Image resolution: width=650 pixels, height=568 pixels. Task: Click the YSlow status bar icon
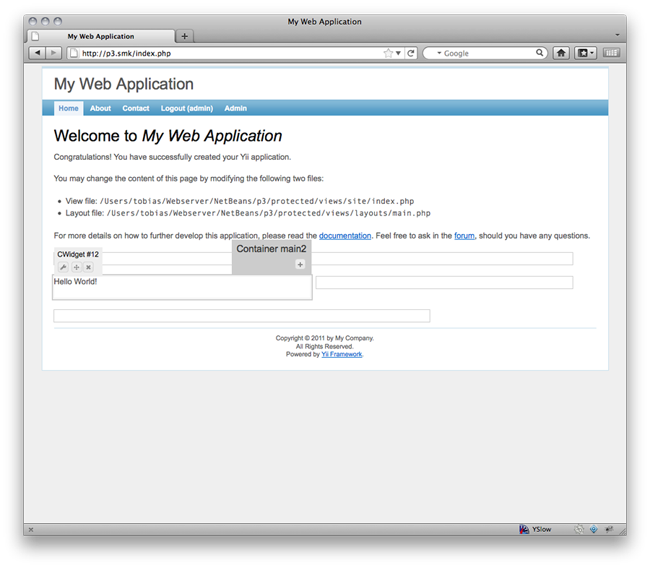click(x=524, y=529)
